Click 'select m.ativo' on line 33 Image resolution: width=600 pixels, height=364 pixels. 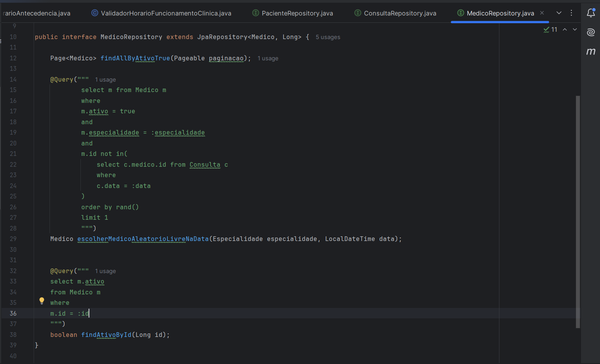pos(77,282)
